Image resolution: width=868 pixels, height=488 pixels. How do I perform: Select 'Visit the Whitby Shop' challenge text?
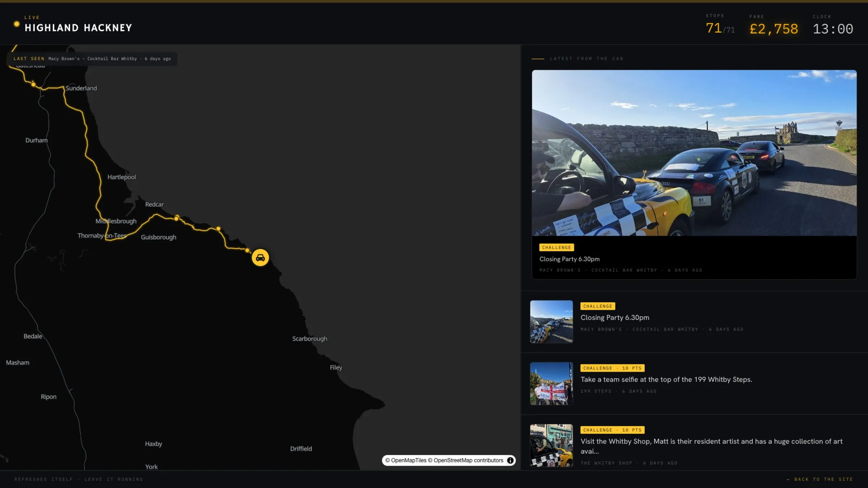pyautogui.click(x=711, y=446)
